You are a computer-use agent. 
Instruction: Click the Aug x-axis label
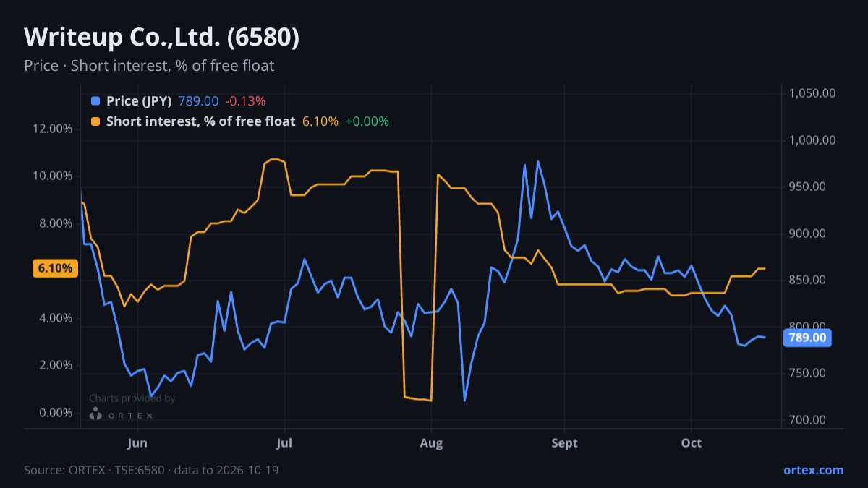431,442
